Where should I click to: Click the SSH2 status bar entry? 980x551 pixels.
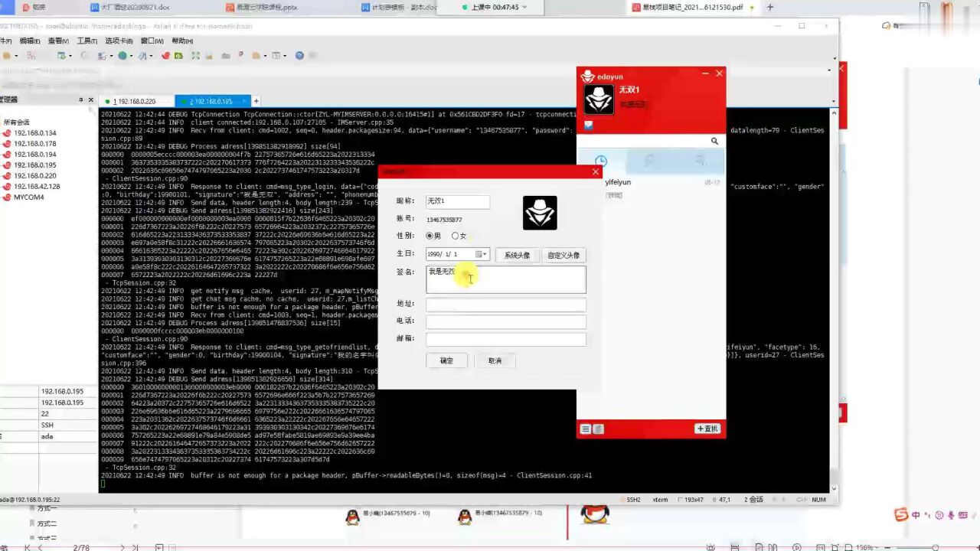[633, 499]
